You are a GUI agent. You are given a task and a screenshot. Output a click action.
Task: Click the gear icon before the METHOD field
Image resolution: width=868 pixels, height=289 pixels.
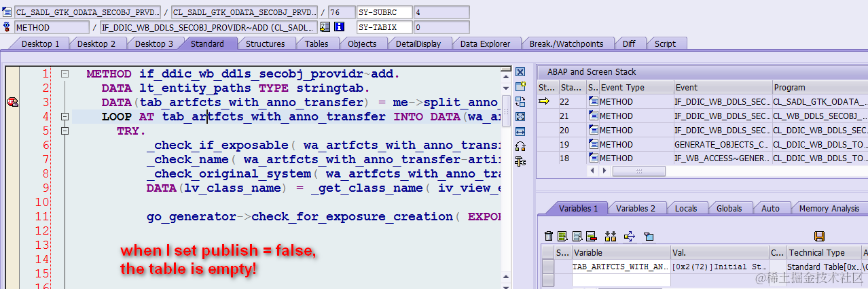[x=7, y=27]
